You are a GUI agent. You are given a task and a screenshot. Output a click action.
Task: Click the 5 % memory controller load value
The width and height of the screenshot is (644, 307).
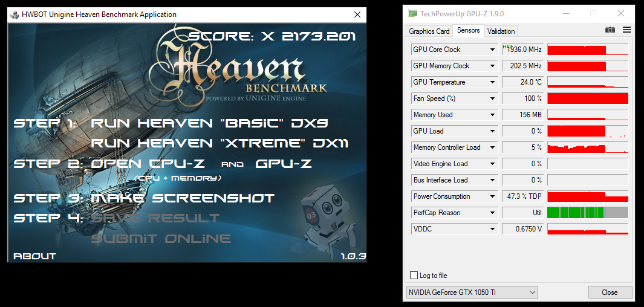pos(523,147)
